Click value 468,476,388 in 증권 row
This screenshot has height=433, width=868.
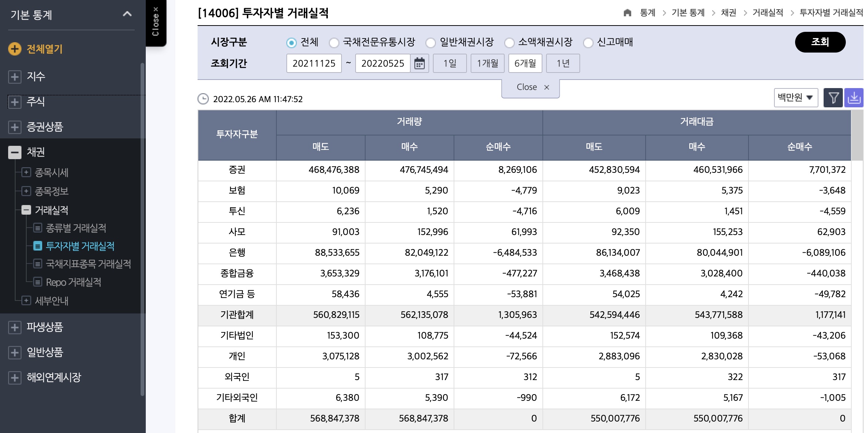point(334,170)
